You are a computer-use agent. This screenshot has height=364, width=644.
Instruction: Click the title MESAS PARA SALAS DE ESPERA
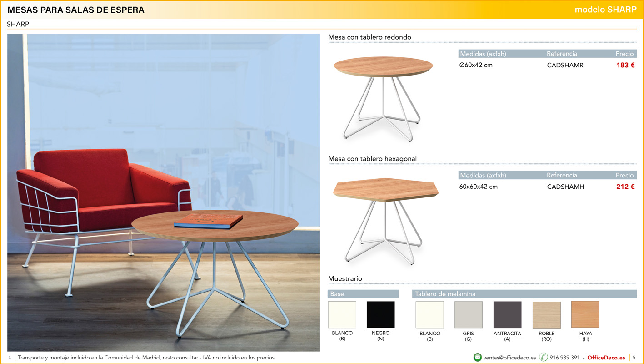pos(76,10)
